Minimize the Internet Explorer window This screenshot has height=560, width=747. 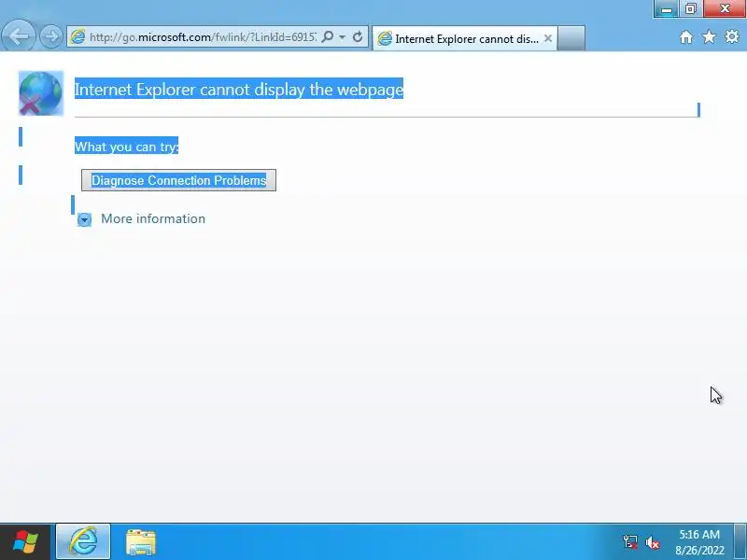pyautogui.click(x=666, y=8)
